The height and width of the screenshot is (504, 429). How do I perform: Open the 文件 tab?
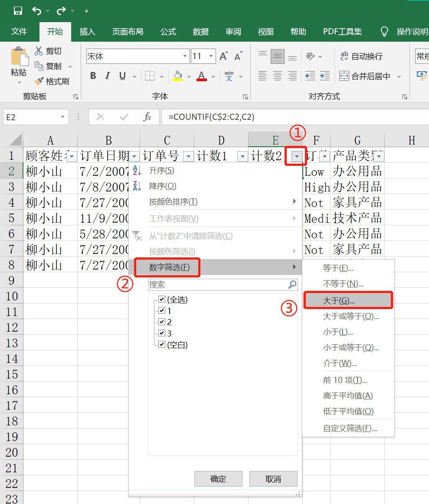click(x=19, y=32)
